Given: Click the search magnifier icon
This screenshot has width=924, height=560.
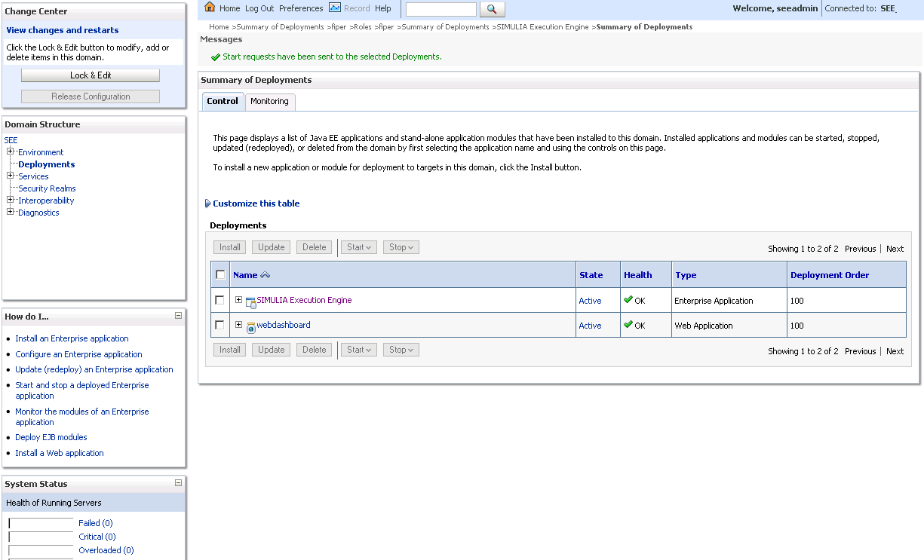Looking at the screenshot, I should tap(493, 10).
